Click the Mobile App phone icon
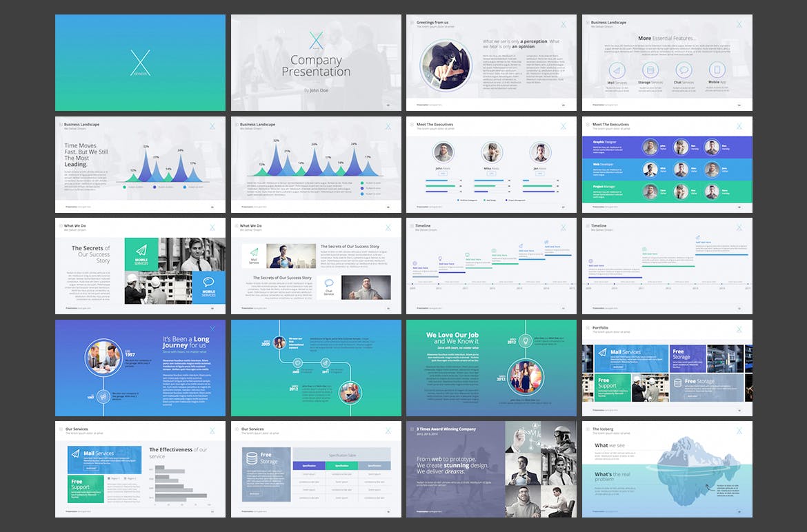This screenshot has height=532, width=807. (x=717, y=70)
